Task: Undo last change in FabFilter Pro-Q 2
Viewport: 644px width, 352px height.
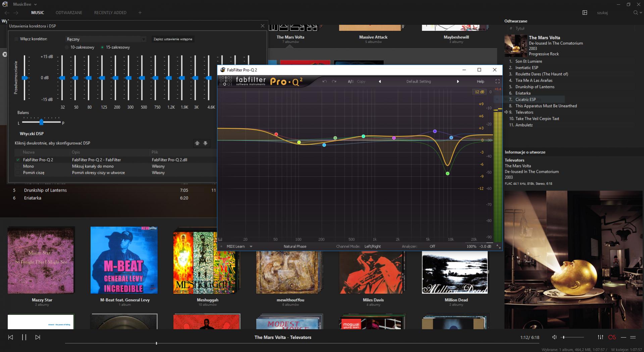Action: coord(324,82)
